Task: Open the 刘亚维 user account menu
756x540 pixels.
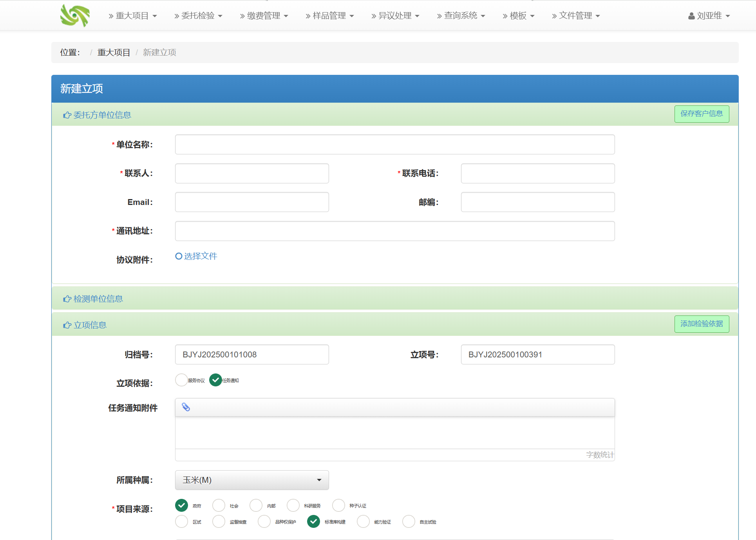Action: [x=709, y=16]
